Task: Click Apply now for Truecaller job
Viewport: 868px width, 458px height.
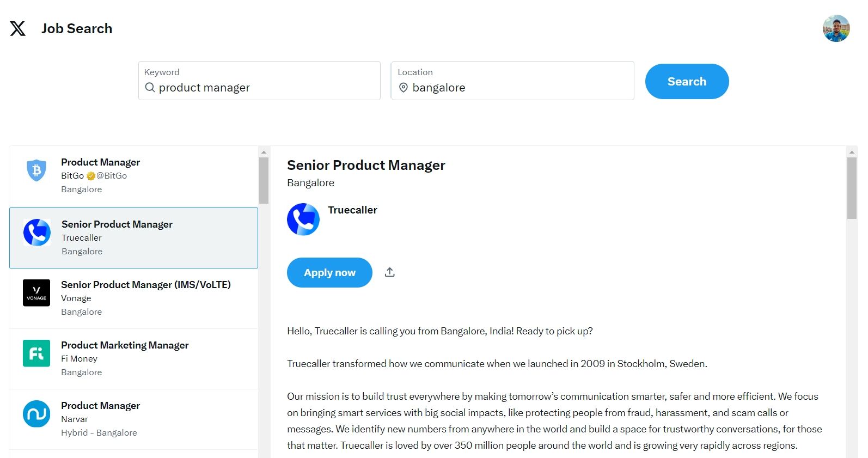Action: (329, 272)
